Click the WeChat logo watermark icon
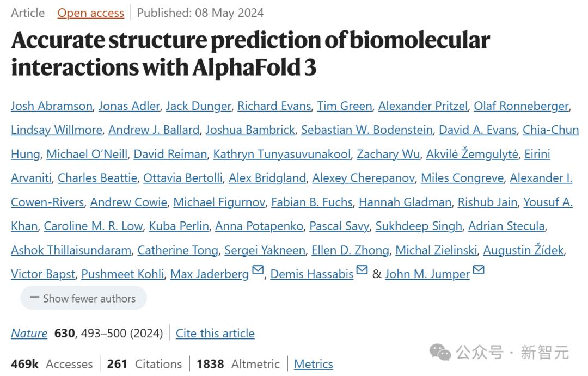Image resolution: width=588 pixels, height=376 pixels. click(440, 352)
